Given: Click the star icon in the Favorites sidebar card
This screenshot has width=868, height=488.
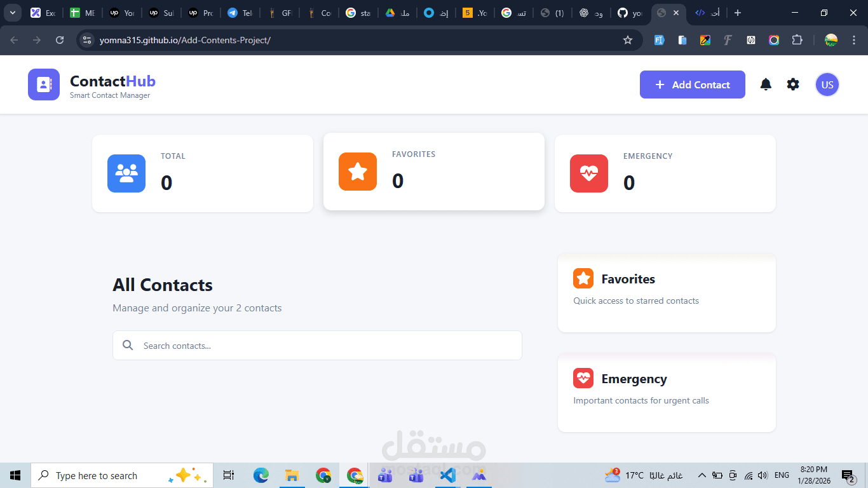Looking at the screenshot, I should [583, 278].
